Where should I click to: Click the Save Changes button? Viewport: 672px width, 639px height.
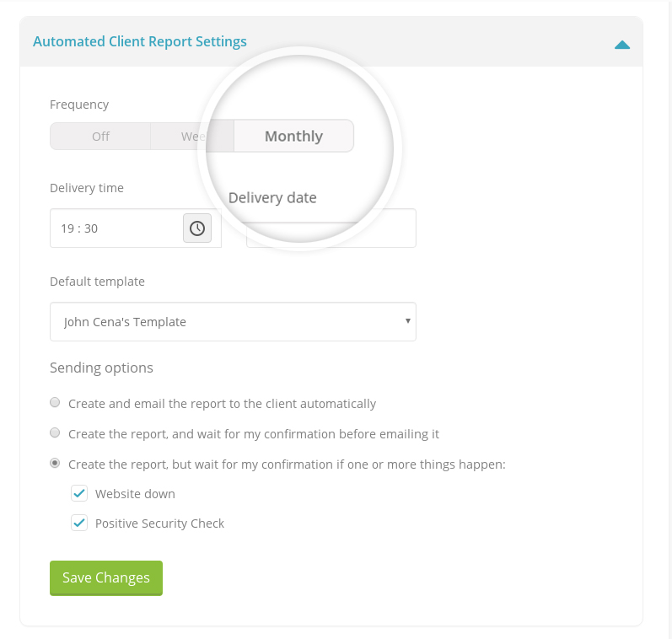[106, 577]
